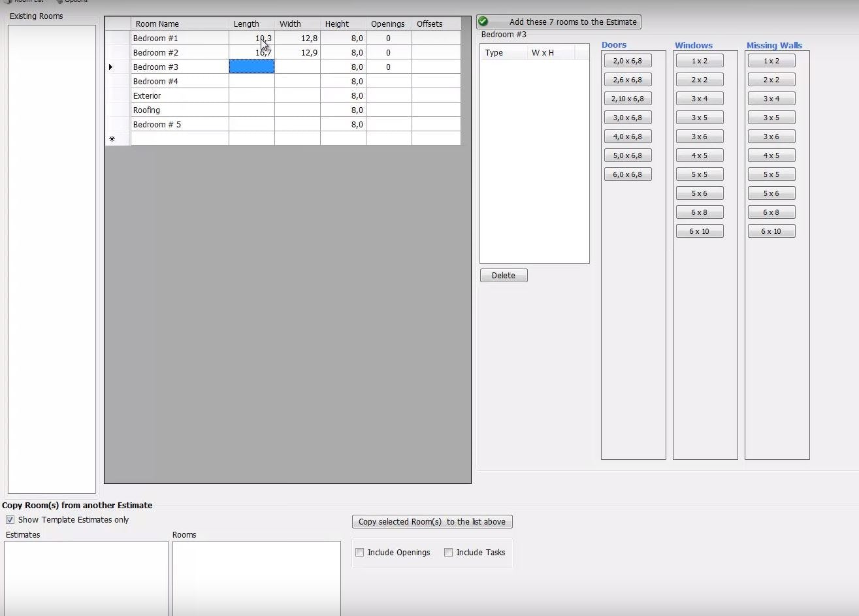
Task: Click the Options icon in the top bar
Action: click(x=60, y=1)
